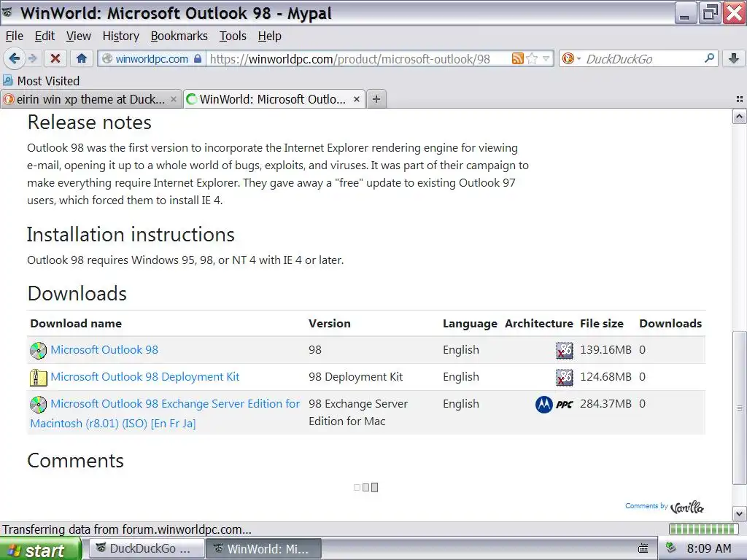
Task: Go to the Home page icon
Action: 82,58
